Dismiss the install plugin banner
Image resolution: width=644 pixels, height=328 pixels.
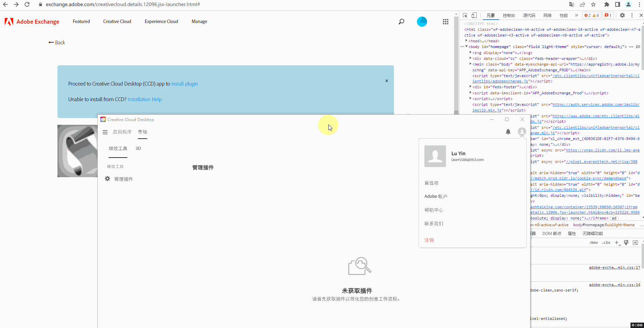pyautogui.click(x=387, y=81)
